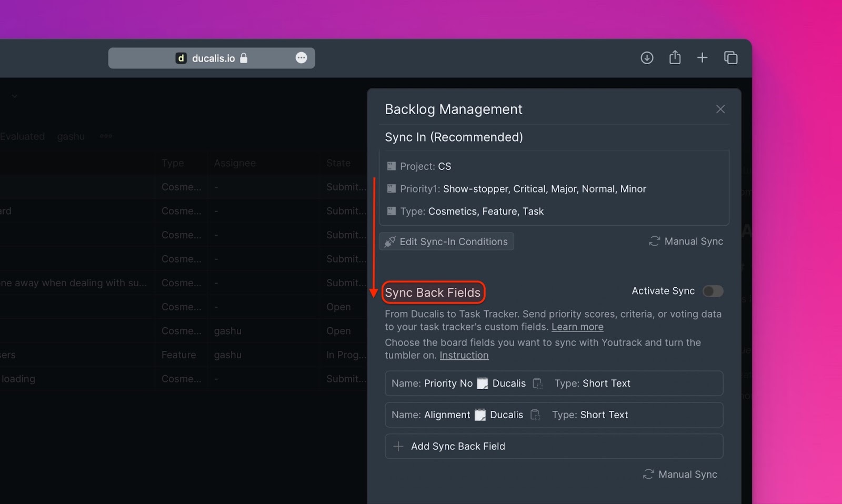The image size is (842, 504).
Task: Click the Ducalis icon in Alignment row
Action: tap(480, 415)
